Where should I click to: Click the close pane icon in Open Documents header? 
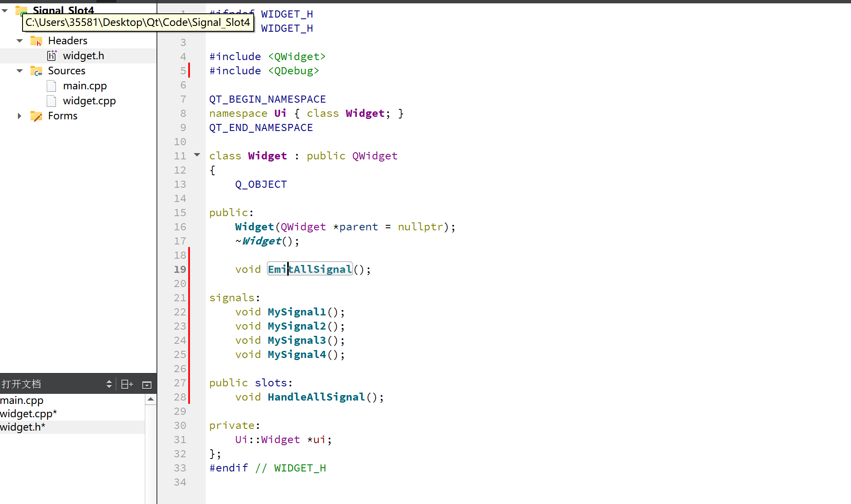[147, 385]
